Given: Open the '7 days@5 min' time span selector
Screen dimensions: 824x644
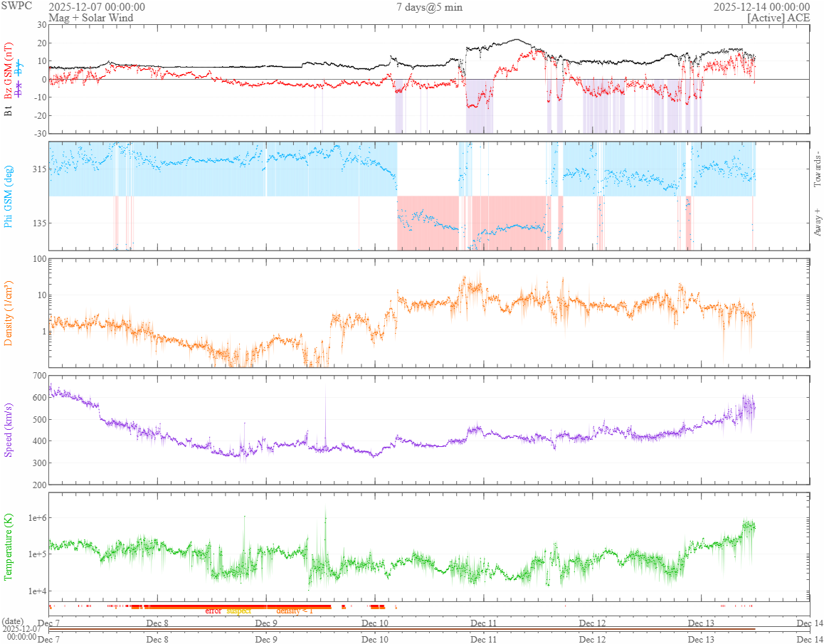Looking at the screenshot, I should pyautogui.click(x=429, y=7).
